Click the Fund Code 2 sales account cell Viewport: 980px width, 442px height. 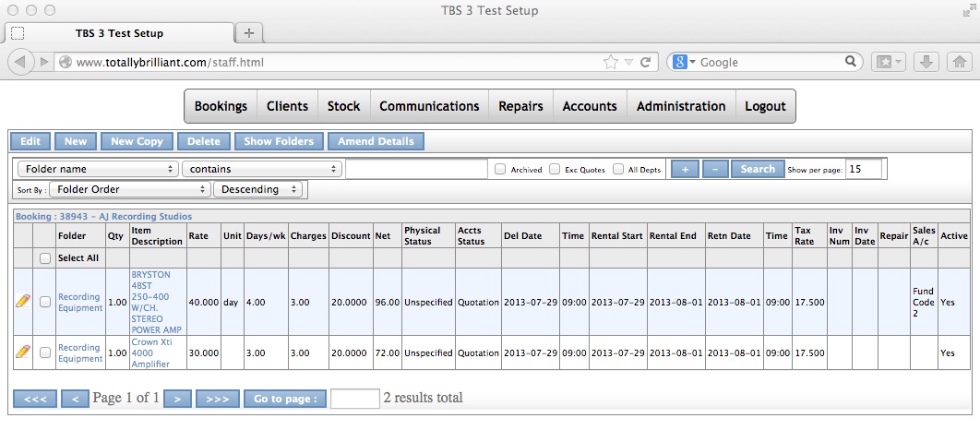[x=924, y=302]
